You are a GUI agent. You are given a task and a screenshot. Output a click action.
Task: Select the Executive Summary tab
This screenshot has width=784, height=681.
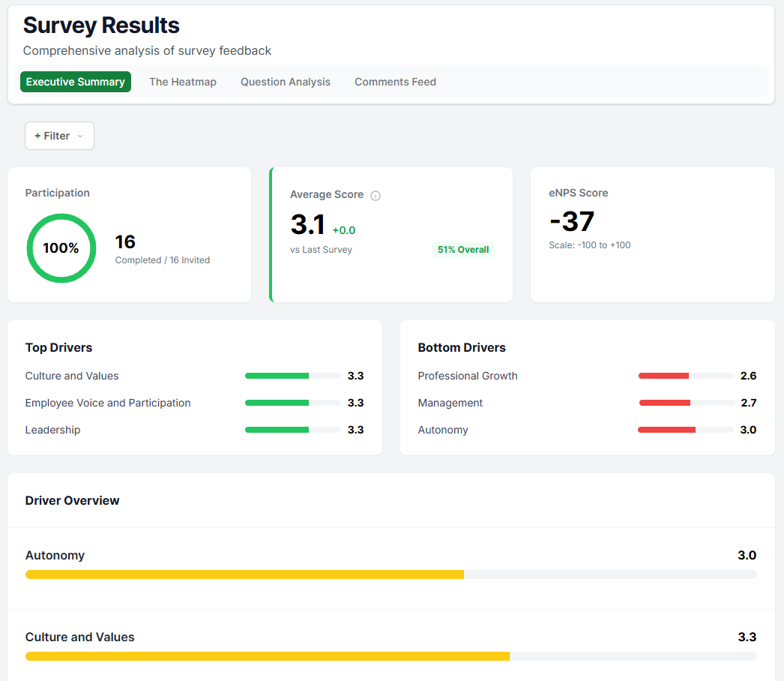tap(76, 82)
